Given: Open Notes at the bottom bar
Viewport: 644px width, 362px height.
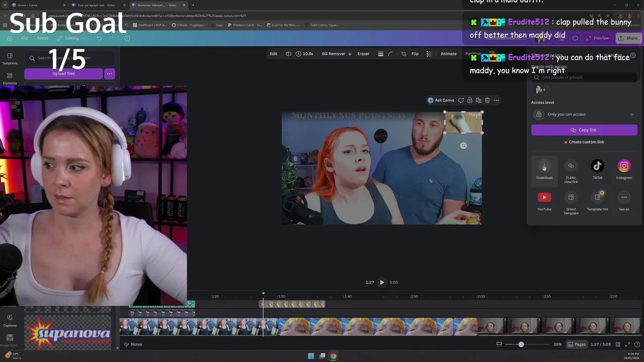Looking at the screenshot, I should [133, 344].
